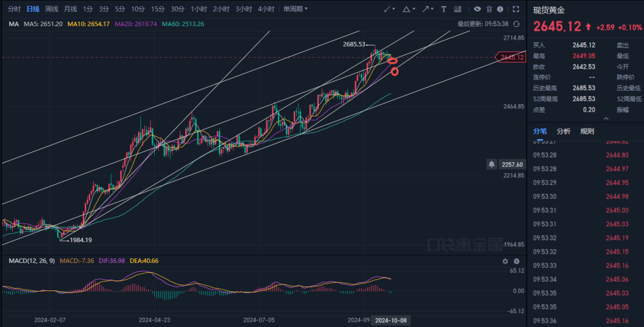This screenshot has height=327, width=644.
Task: Refresh chart using the reload icon
Action: point(516,24)
